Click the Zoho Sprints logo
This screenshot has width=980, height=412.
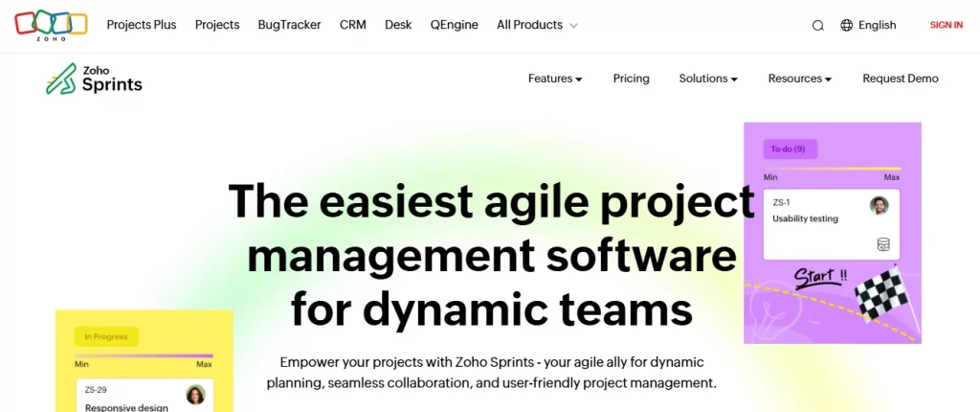(94, 79)
